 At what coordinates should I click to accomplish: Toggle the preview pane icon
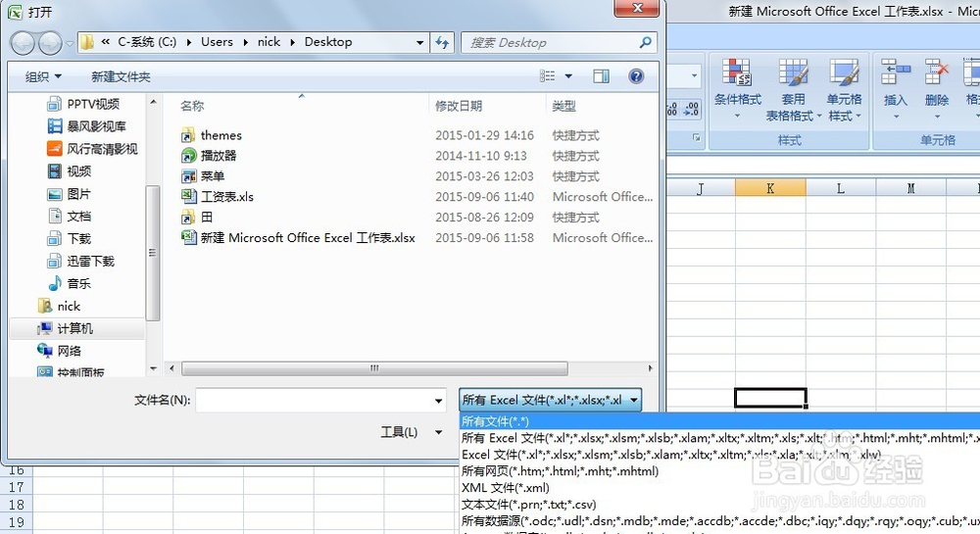602,76
